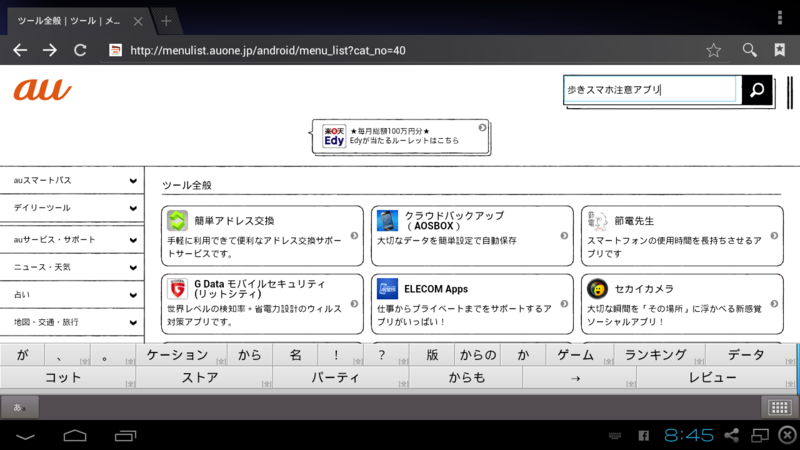Screen dimensions: 800x450
Task: Click the セカイカメラ round icon
Action: point(597,289)
